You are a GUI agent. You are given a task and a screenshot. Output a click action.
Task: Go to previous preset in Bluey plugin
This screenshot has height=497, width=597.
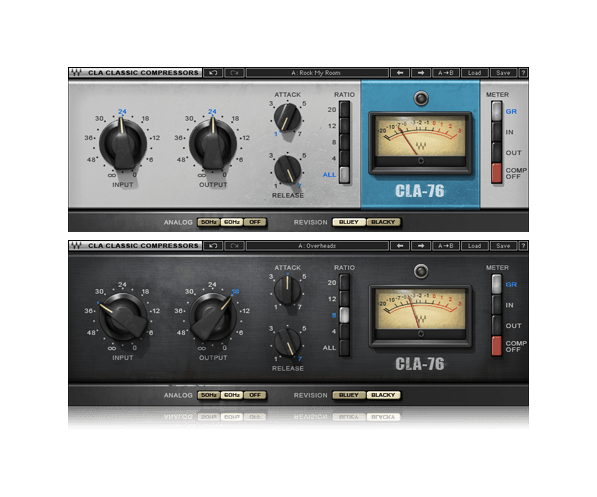coord(400,73)
